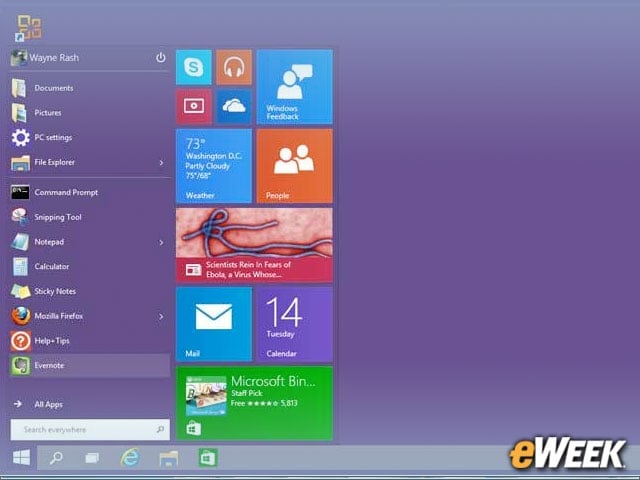Click the Firefox logo icon
Screen dimensions: 640x480
click(x=20, y=316)
